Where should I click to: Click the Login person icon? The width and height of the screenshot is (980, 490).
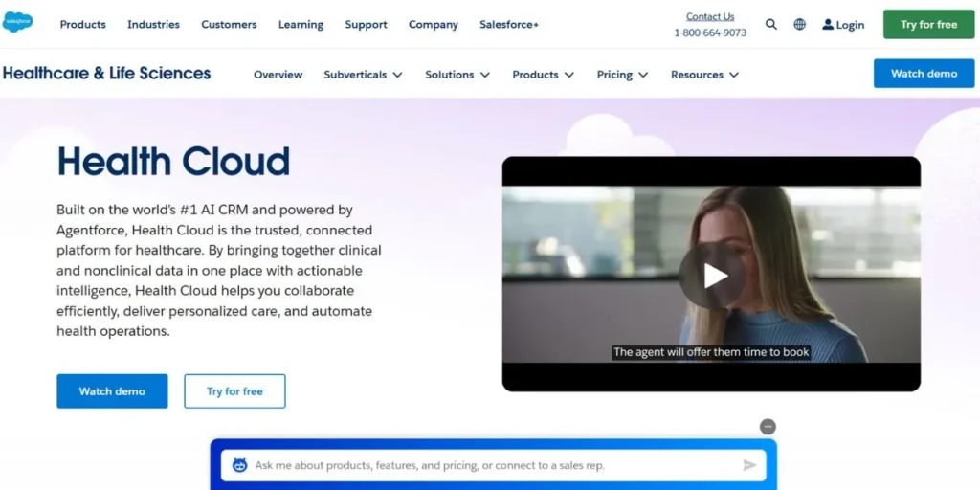point(828,24)
